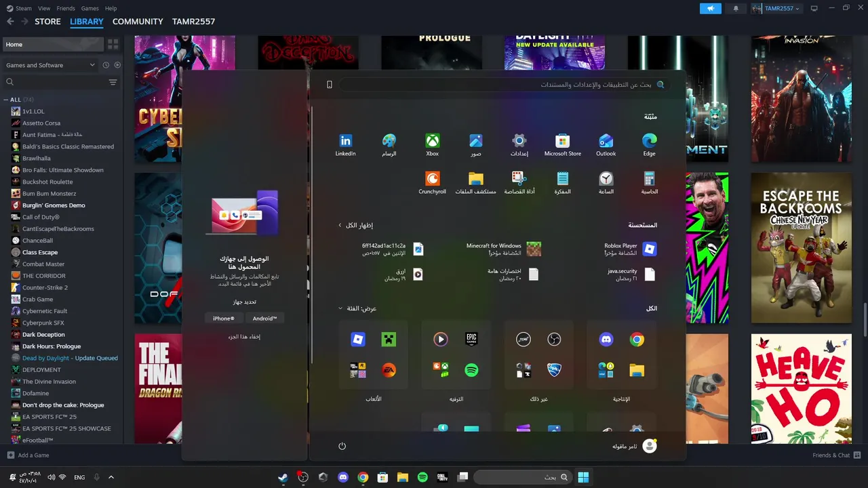This screenshot has height=488, width=868.
Task: Open the Crunchyroll pinned app
Action: pos(433,183)
